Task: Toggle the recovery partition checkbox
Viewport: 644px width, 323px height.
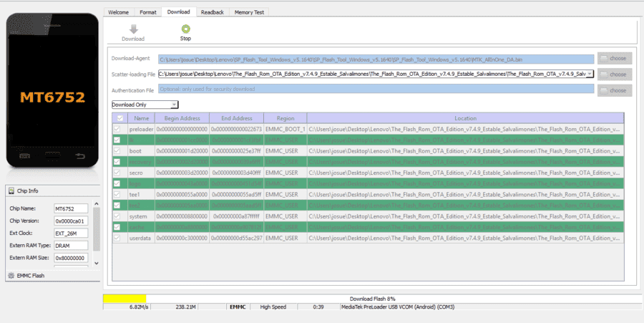Action: [117, 162]
